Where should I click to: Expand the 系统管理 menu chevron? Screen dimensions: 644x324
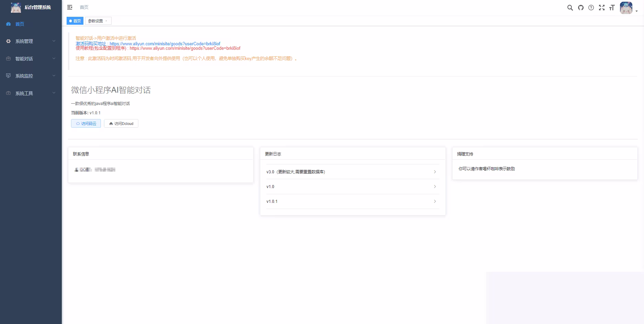[x=54, y=41]
